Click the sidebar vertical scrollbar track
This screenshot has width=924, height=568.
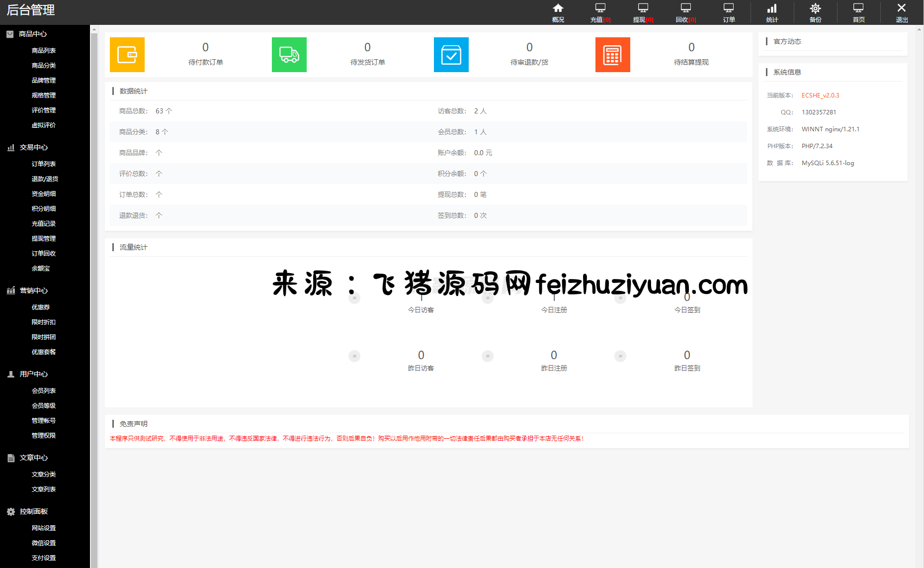point(94,298)
